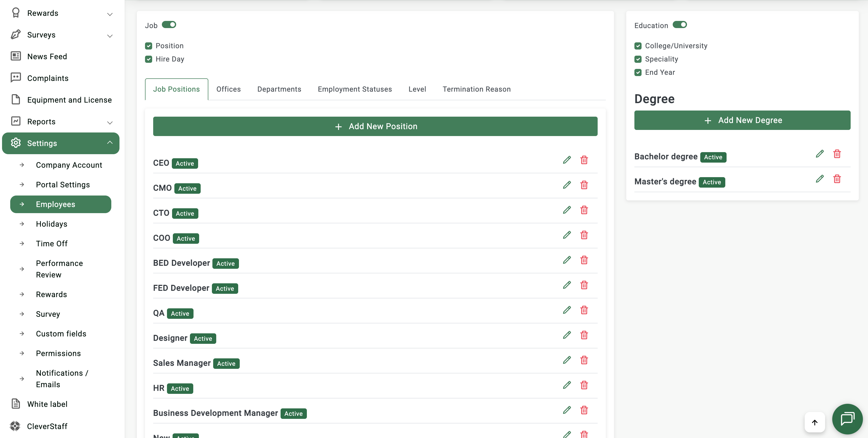Click the pencil icon for Bachelor degree
Screen dimensions: 868x438
pyautogui.click(x=819, y=154)
